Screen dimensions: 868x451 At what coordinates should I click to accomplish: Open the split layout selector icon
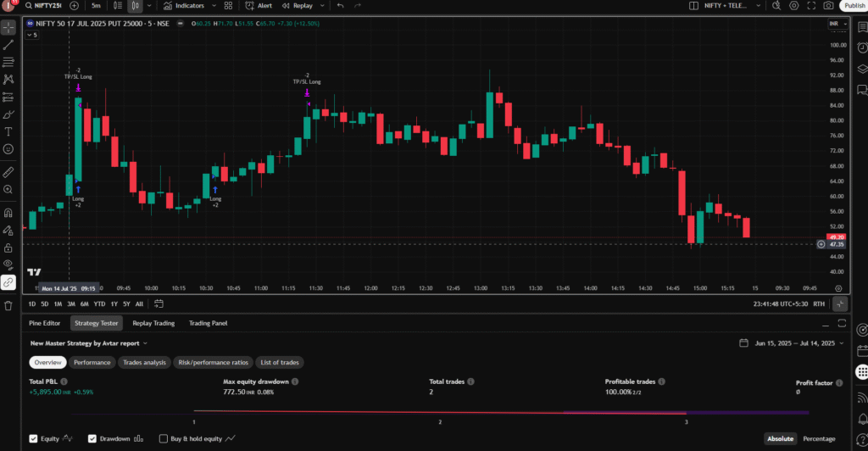[693, 6]
